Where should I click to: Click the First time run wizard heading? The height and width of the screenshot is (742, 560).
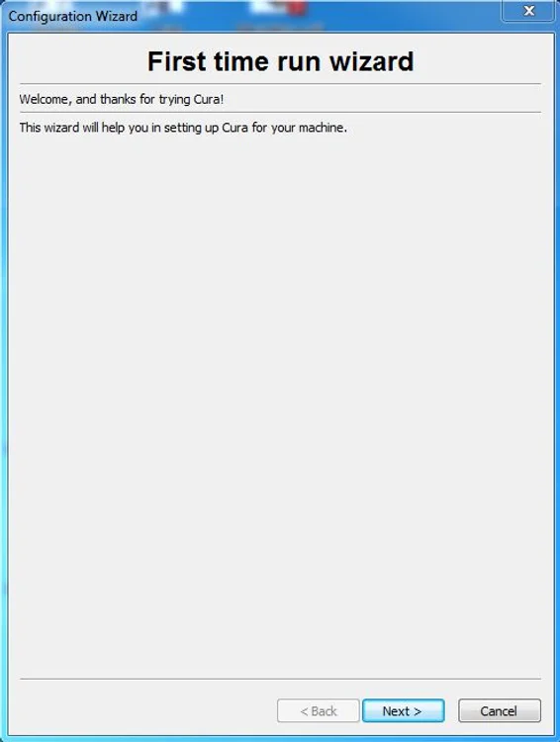tap(280, 61)
